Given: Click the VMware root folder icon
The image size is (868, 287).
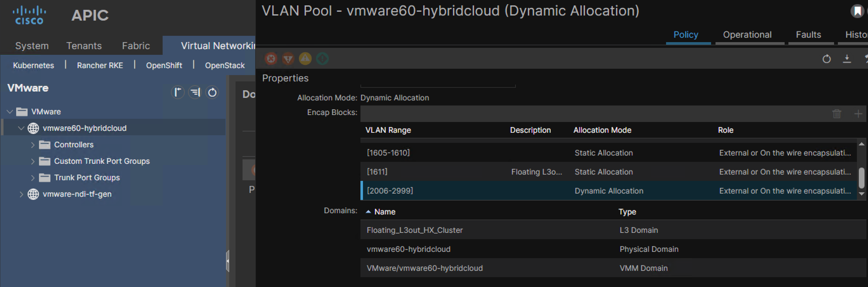Looking at the screenshot, I should 22,112.
